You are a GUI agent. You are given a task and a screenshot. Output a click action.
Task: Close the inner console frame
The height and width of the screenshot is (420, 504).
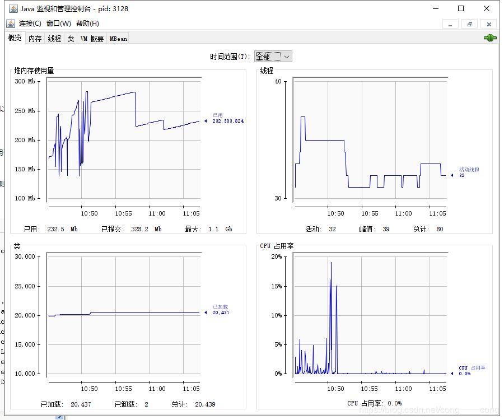tap(489, 24)
